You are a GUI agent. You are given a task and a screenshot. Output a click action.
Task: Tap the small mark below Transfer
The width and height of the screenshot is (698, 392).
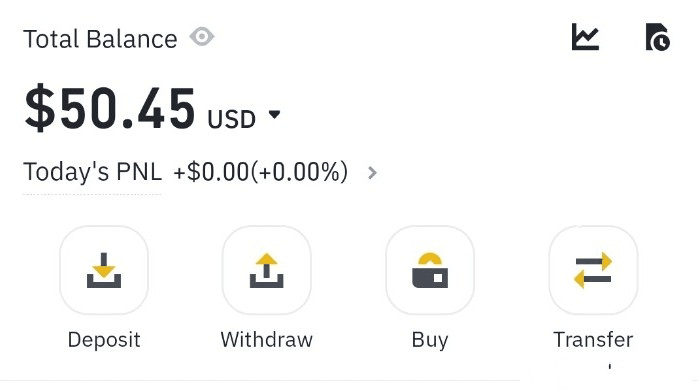[610, 367]
